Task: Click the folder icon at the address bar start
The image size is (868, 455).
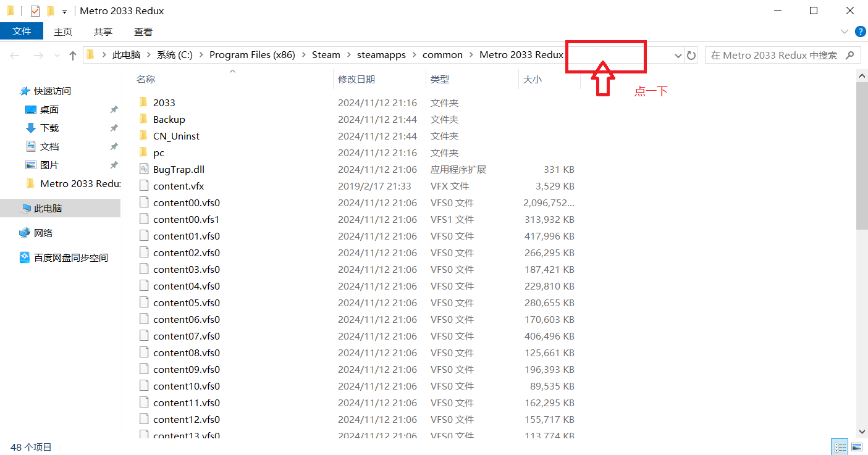Action: [x=90, y=54]
